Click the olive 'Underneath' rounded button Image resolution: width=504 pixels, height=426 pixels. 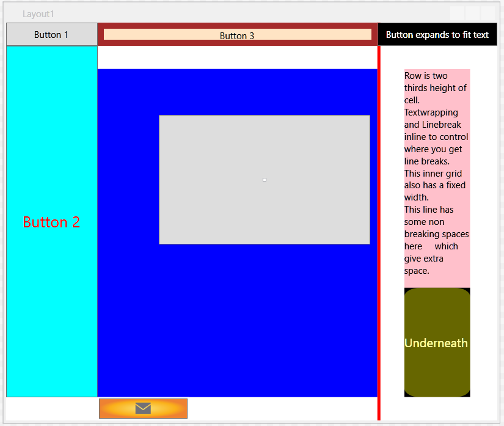437,342
